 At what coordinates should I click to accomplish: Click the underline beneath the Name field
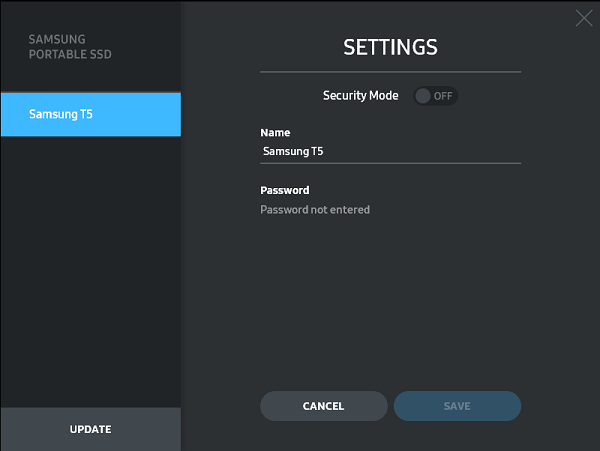click(390, 162)
